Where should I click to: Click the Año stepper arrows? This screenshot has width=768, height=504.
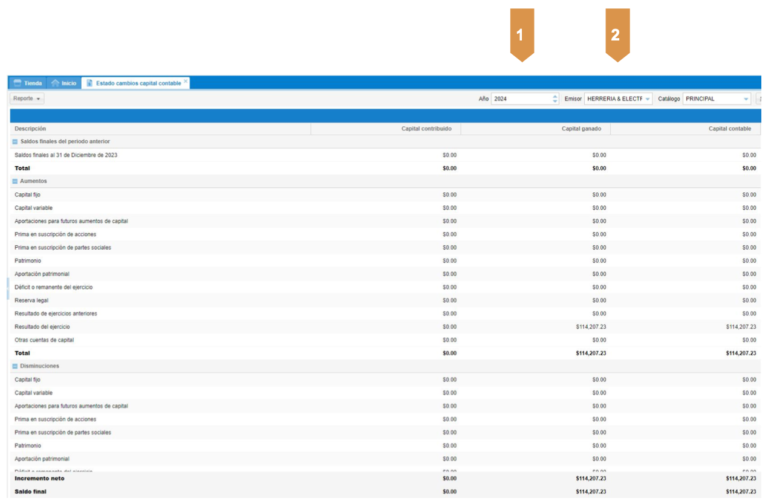[555, 99]
